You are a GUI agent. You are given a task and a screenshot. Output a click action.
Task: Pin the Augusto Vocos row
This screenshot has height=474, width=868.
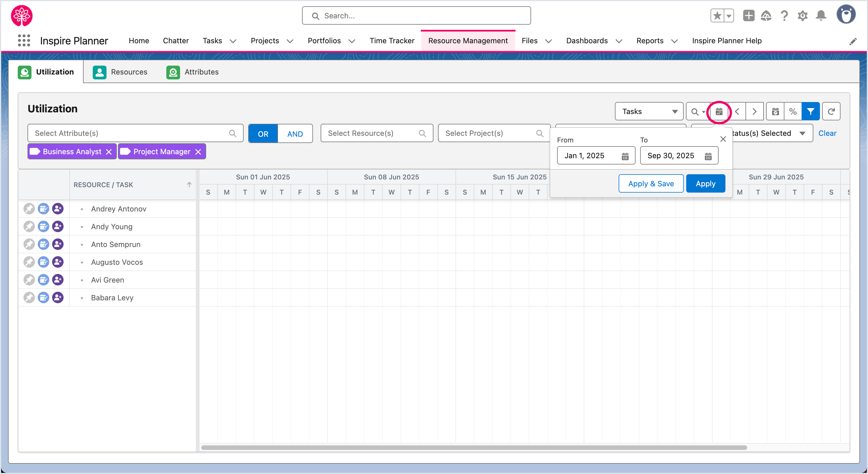pos(29,262)
